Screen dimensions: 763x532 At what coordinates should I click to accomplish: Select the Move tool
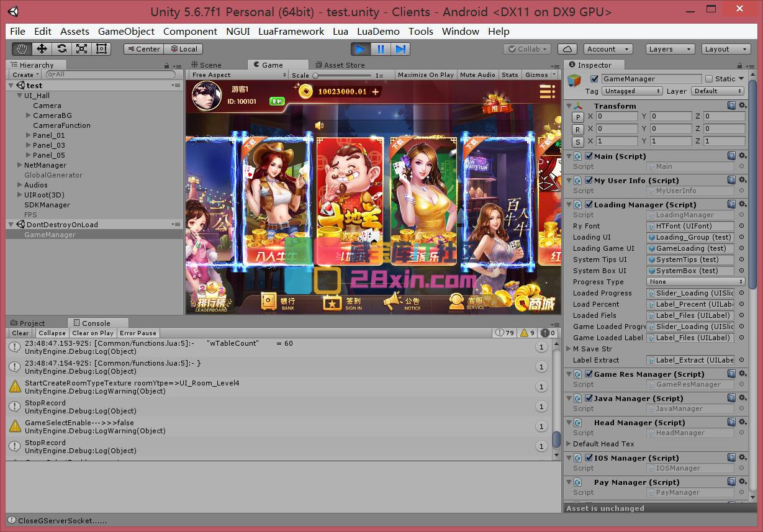click(x=42, y=49)
